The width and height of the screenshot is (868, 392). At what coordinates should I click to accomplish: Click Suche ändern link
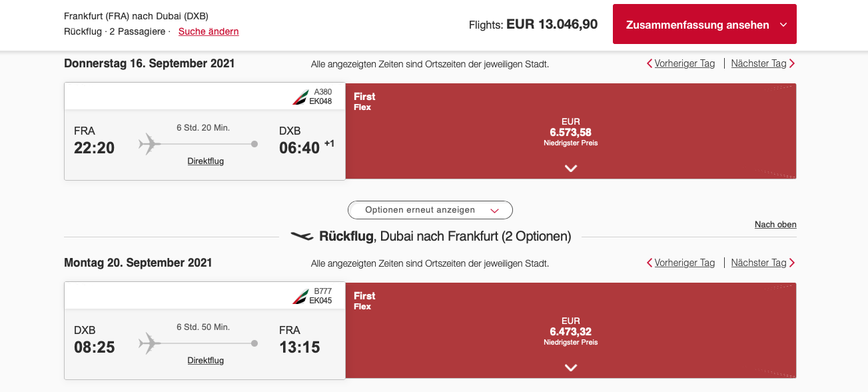pos(209,31)
